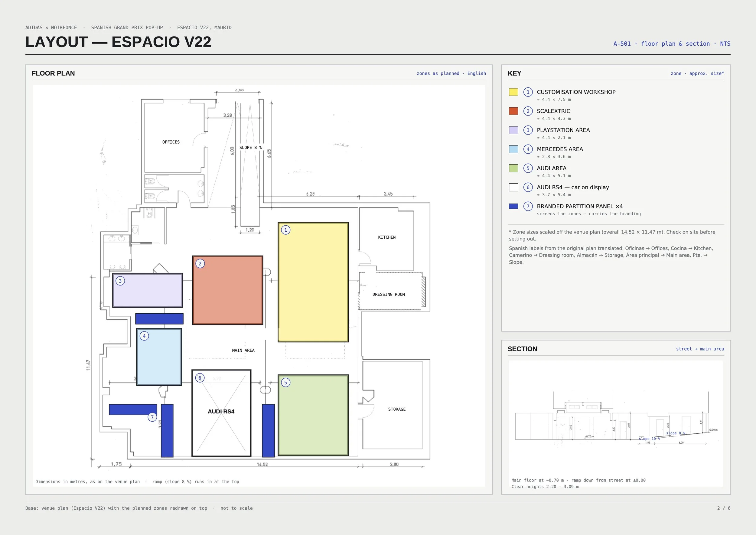Click the SECTION panel heading
Viewport: 756px width, 535px height.
522,349
